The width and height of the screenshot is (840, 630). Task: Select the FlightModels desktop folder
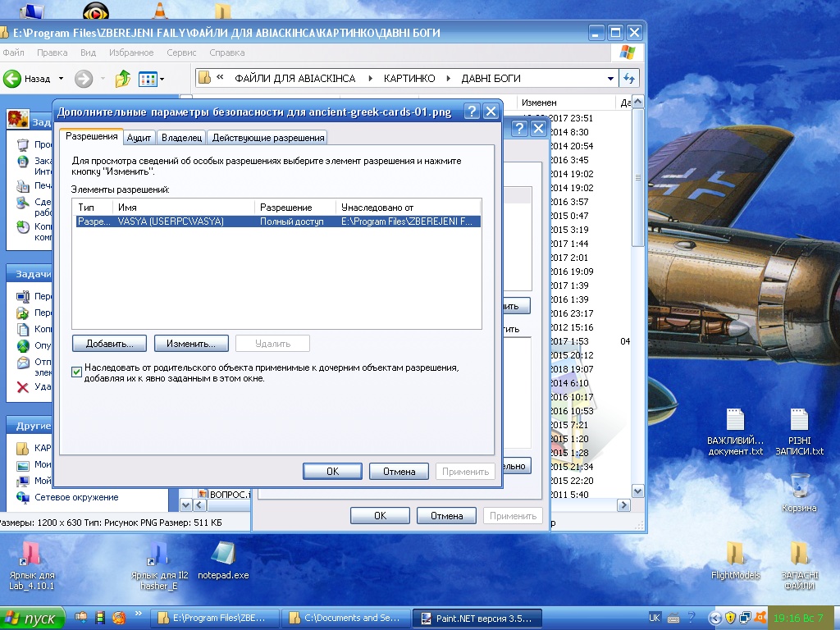735,560
